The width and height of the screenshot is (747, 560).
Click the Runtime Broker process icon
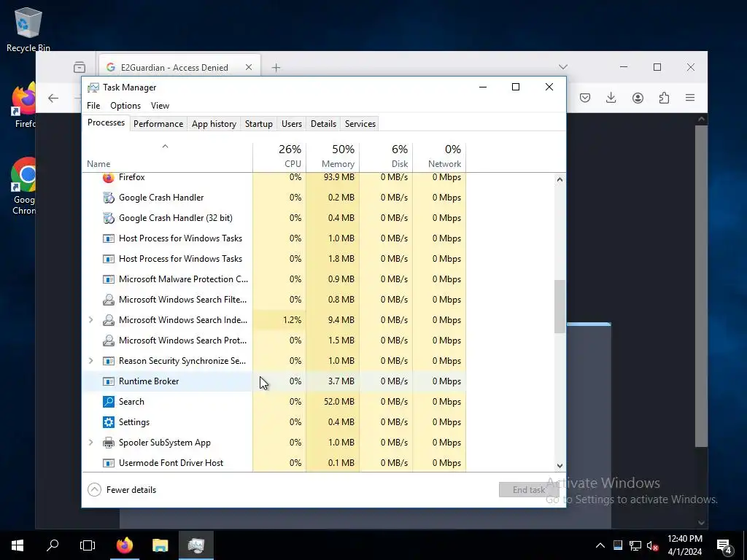pyautogui.click(x=109, y=381)
